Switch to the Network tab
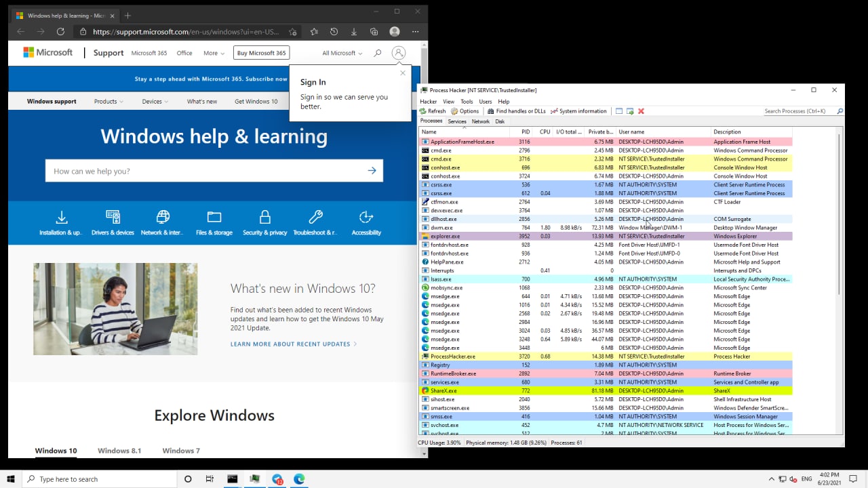 (x=481, y=121)
